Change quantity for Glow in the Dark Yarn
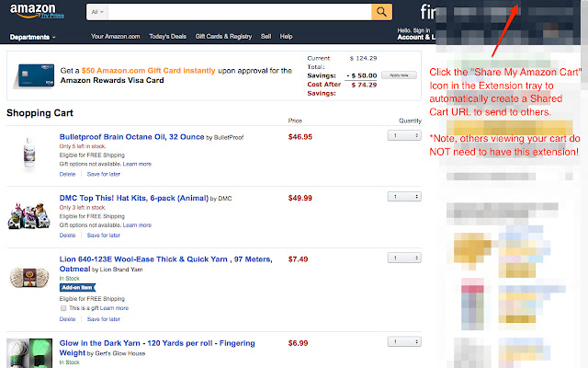 pos(404,341)
